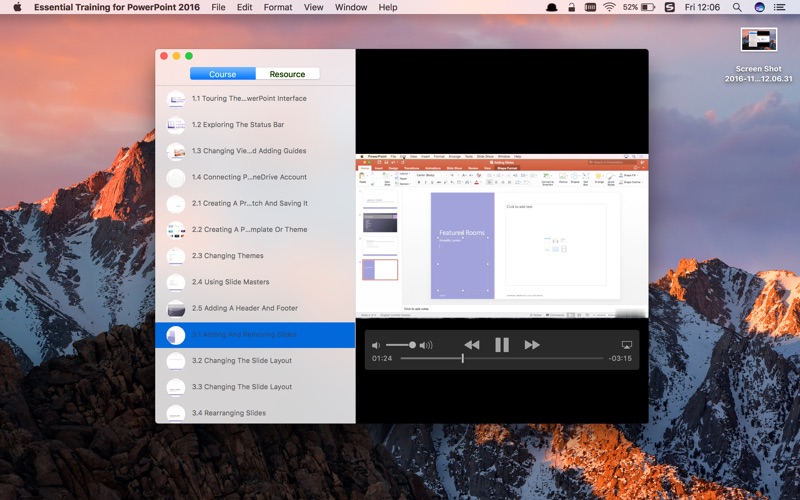This screenshot has height=500, width=800.
Task: Click the bowler hat menu bar icon
Action: point(552,7)
